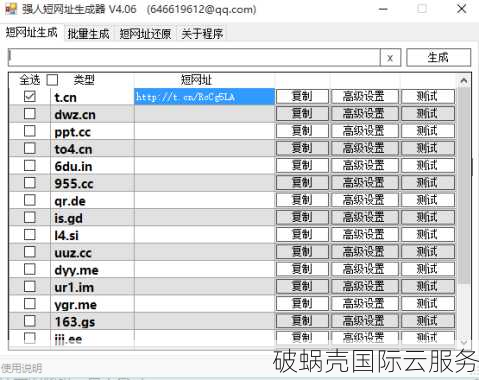Click the vertical scrollbar thumb
479x380 pixels.
click(464, 186)
